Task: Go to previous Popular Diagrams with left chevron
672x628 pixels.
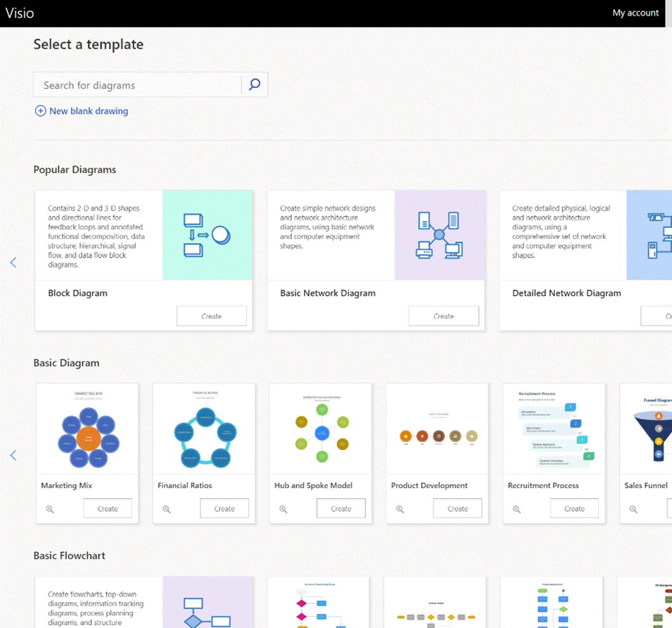Action: tap(13, 263)
